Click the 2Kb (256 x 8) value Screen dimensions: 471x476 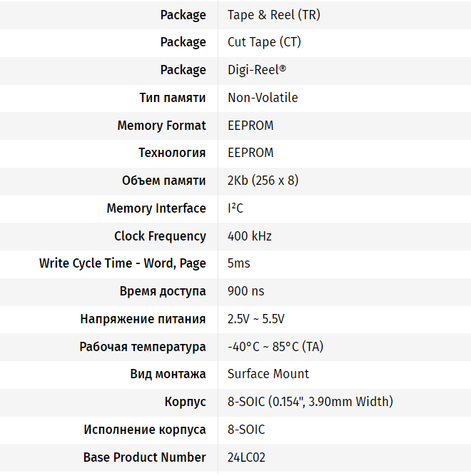[x=263, y=181]
